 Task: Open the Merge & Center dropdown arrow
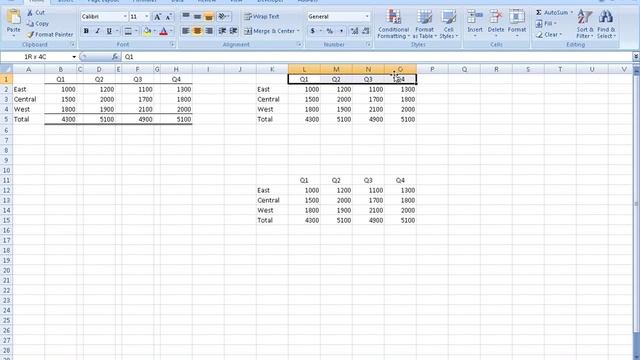(298, 31)
